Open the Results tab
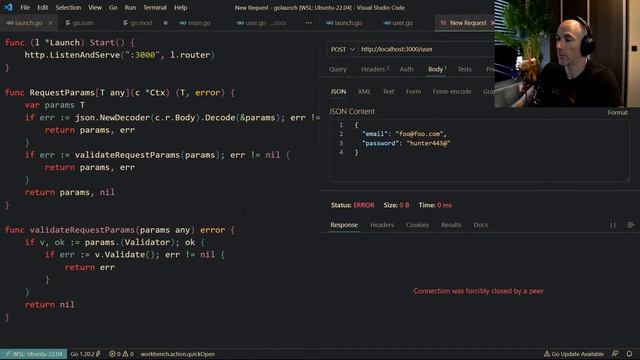The image size is (640, 360). click(x=451, y=225)
